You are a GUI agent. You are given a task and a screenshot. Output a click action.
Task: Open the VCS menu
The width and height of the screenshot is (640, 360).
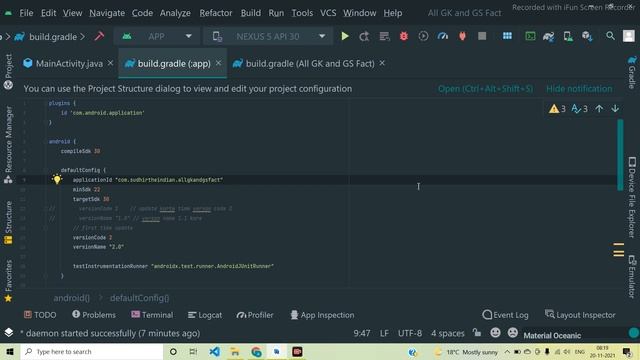point(328,13)
